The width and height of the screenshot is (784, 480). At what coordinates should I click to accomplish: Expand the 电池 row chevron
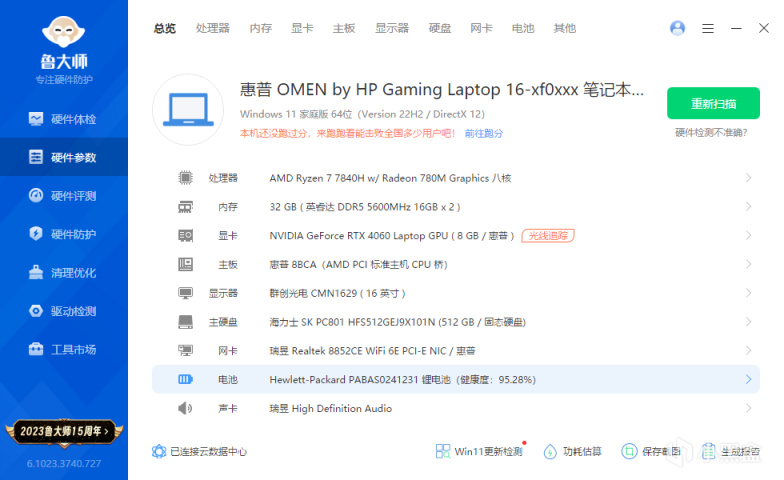[748, 380]
